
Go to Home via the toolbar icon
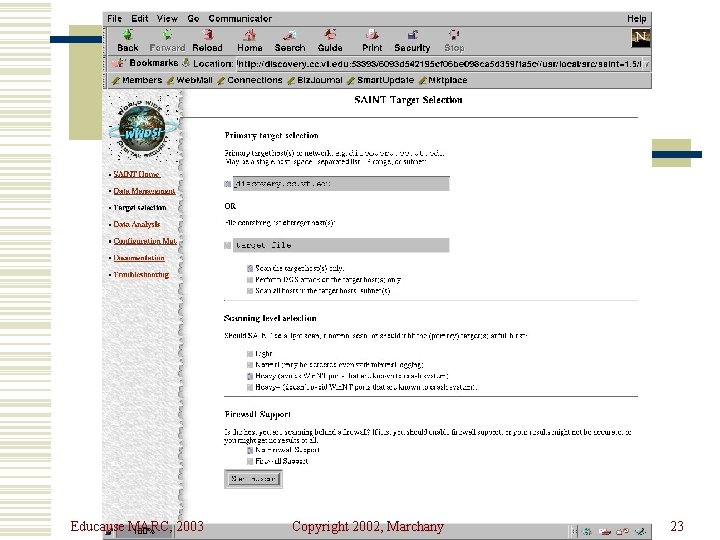[x=249, y=40]
